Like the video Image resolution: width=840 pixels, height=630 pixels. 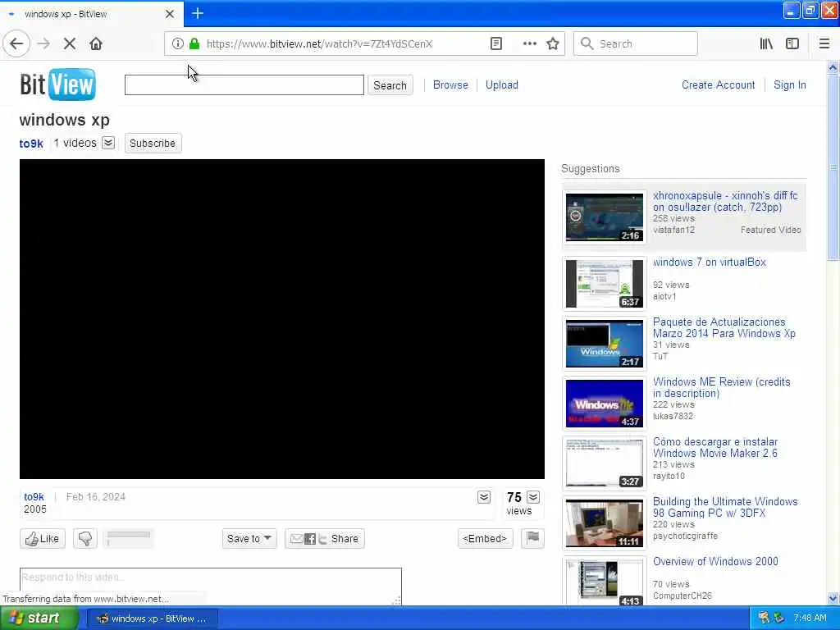coord(43,538)
